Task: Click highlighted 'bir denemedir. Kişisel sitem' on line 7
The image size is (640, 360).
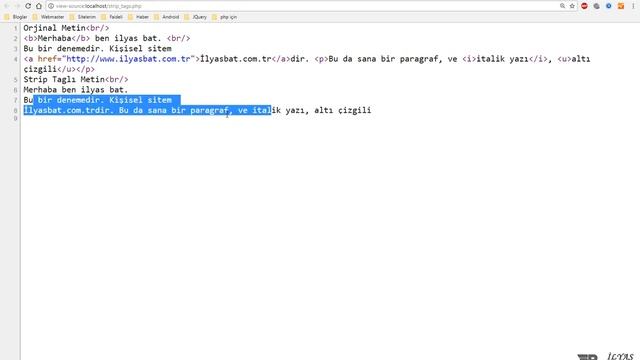Action: 104,100
